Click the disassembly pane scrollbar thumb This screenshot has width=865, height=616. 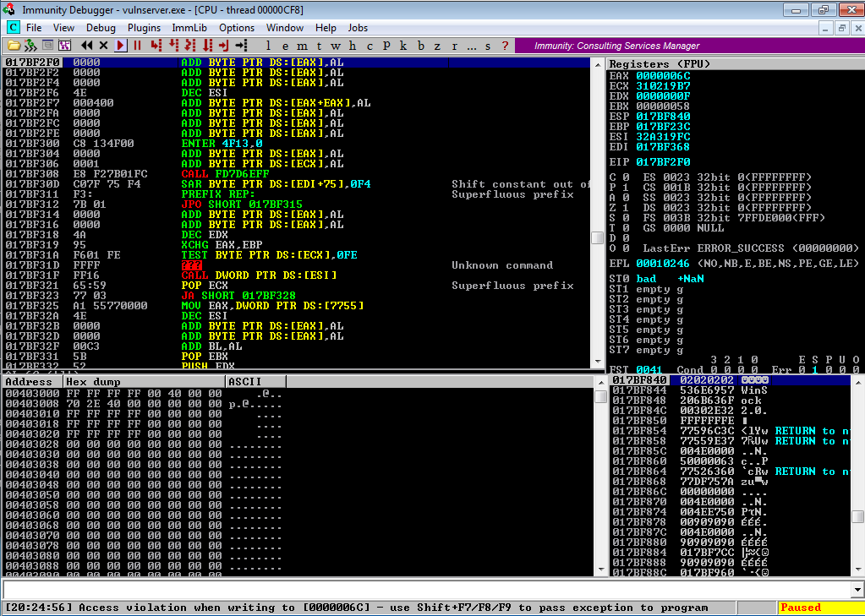coord(598,237)
